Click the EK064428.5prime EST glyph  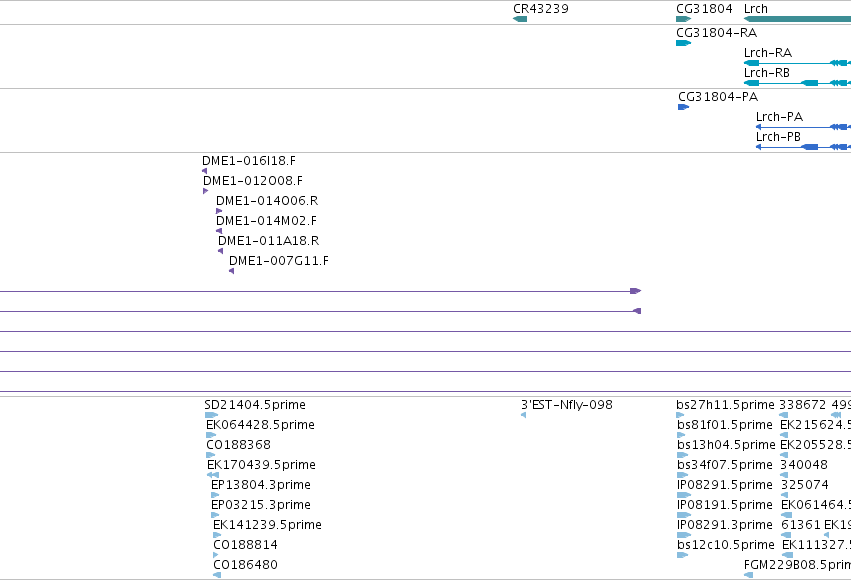click(211, 435)
